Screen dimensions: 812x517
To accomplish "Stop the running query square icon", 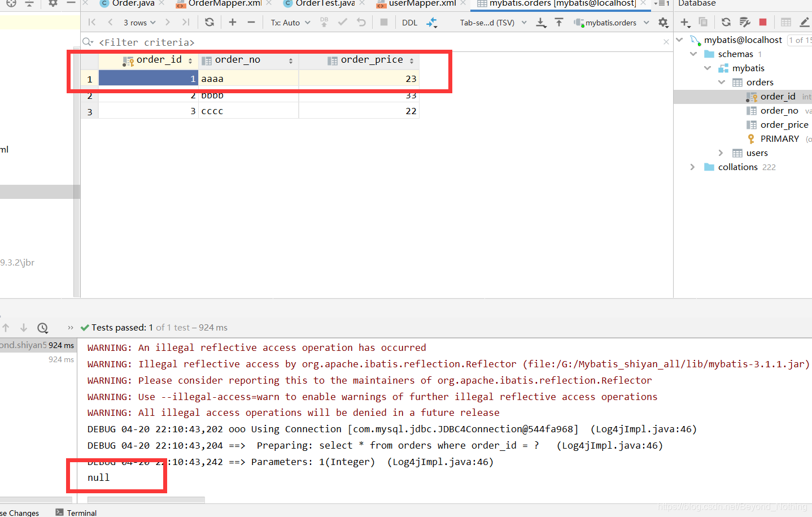I will pyautogui.click(x=384, y=22).
